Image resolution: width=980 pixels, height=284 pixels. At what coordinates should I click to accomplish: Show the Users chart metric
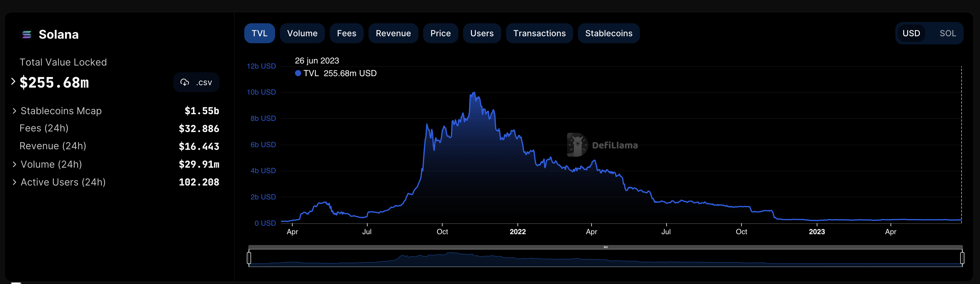click(x=482, y=34)
